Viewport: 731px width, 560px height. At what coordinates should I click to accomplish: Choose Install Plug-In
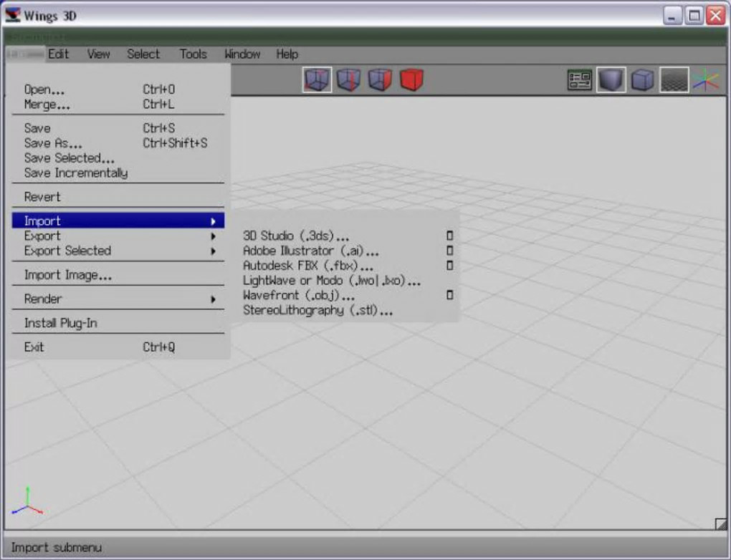[61, 323]
